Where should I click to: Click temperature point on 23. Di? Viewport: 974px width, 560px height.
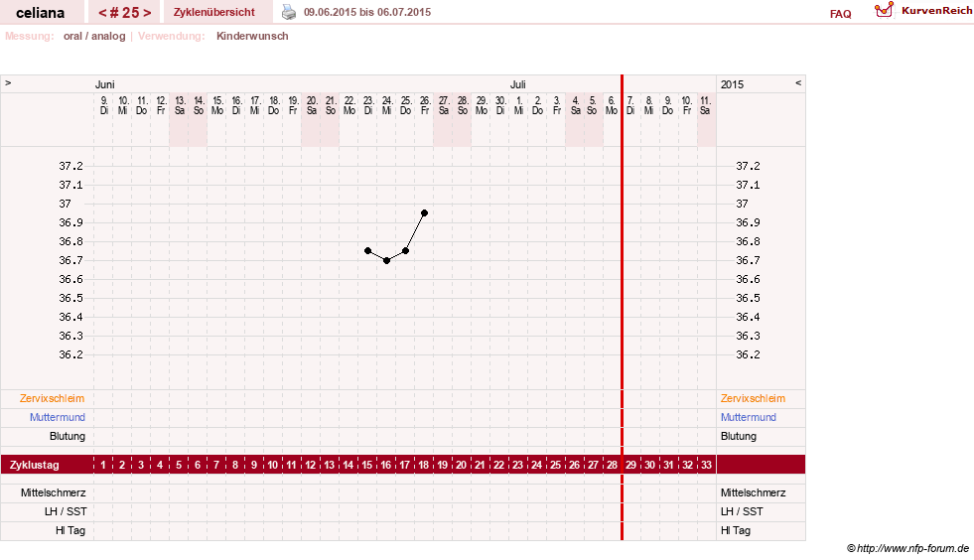367,250
